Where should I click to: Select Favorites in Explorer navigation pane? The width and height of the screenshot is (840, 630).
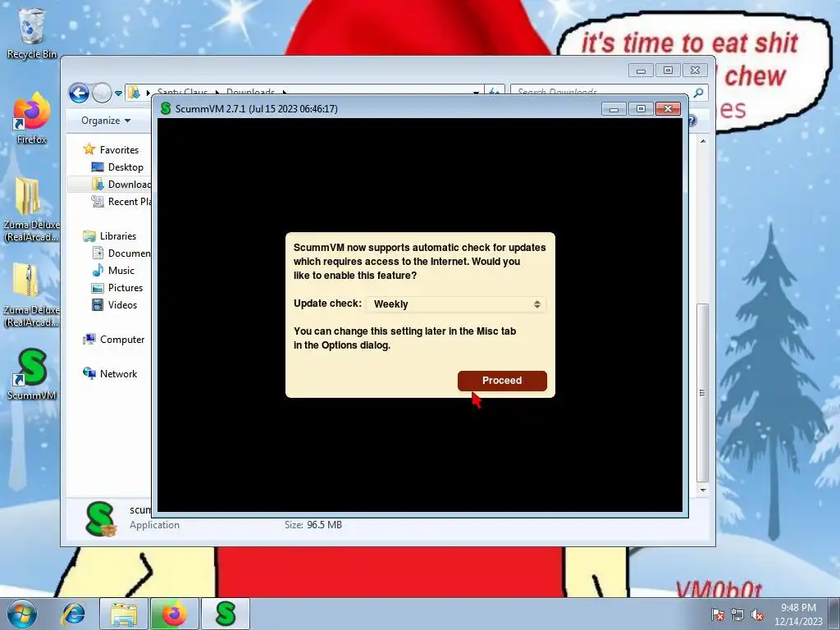click(111, 149)
